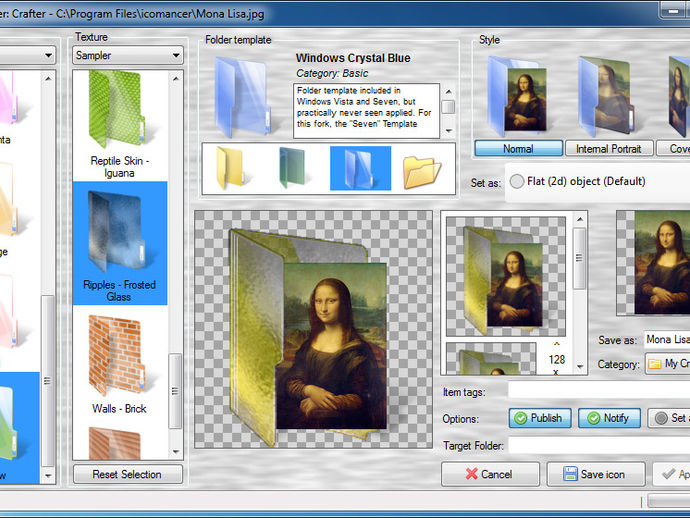Click the Windows Crystal Blue title text
Image resolution: width=690 pixels, height=518 pixels.
353,58
